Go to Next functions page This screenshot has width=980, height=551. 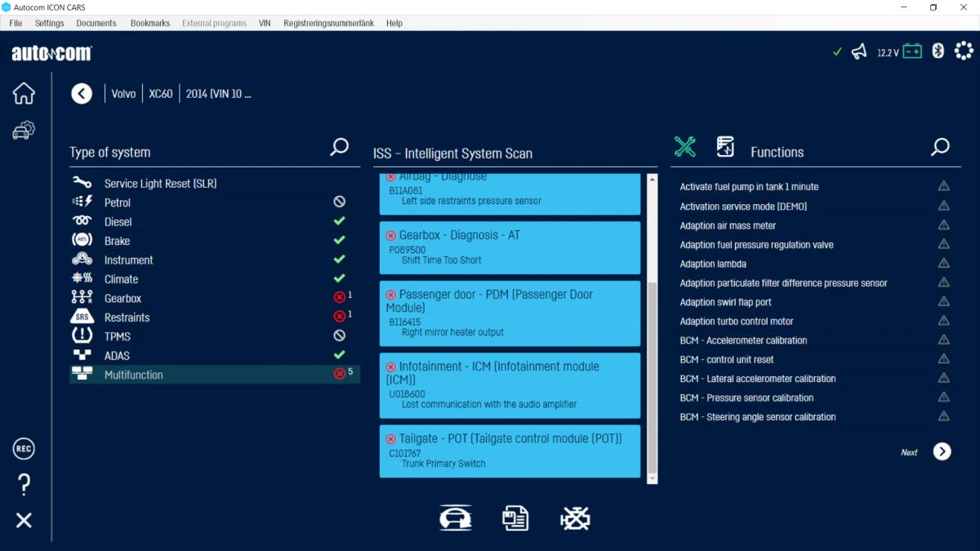(942, 451)
